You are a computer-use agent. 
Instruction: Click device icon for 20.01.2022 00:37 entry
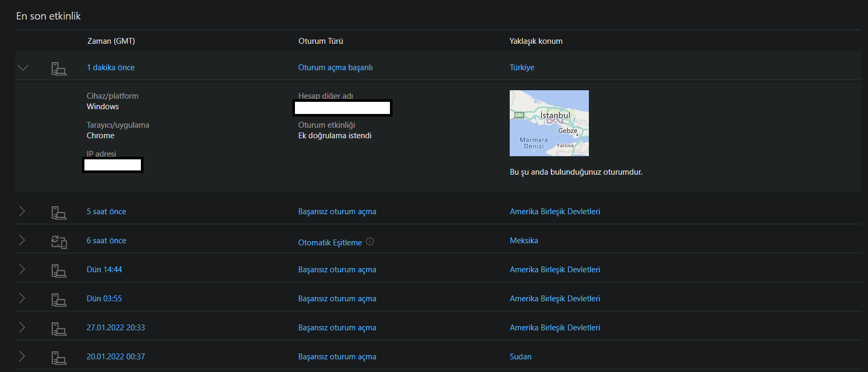(x=59, y=358)
